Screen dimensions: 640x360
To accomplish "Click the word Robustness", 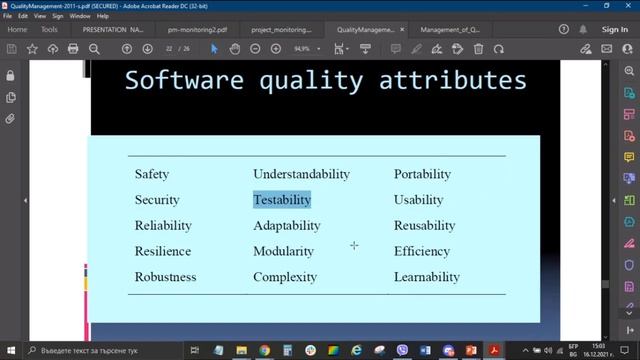I will coord(165,277).
